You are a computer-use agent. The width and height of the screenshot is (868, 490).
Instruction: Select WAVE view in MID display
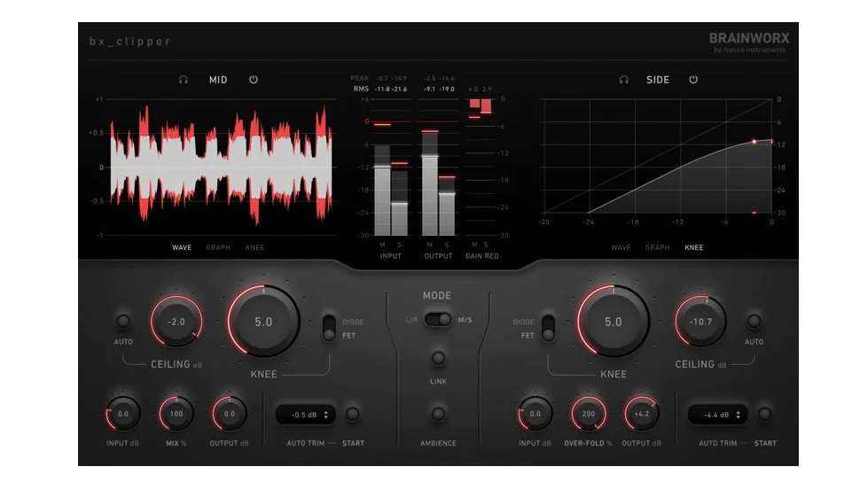pyautogui.click(x=182, y=247)
